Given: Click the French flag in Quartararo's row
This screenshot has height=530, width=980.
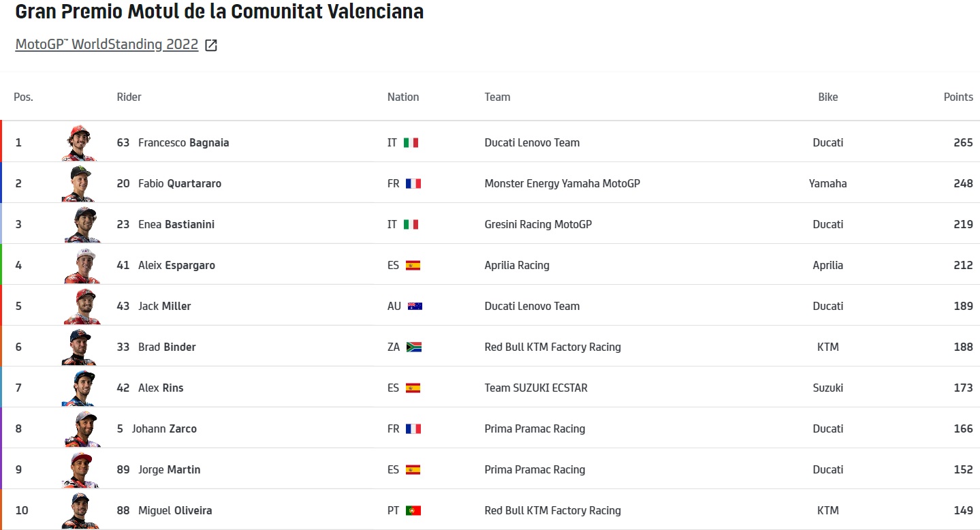Looking at the screenshot, I should pyautogui.click(x=413, y=184).
